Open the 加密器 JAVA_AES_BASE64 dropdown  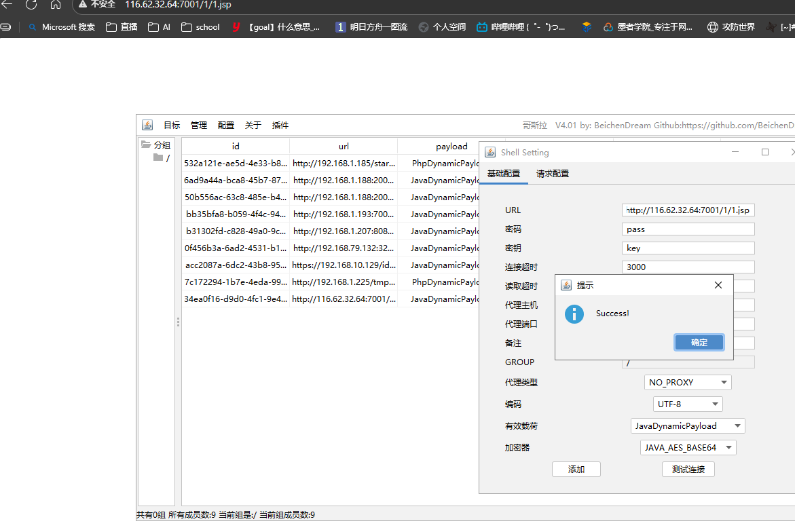point(687,448)
